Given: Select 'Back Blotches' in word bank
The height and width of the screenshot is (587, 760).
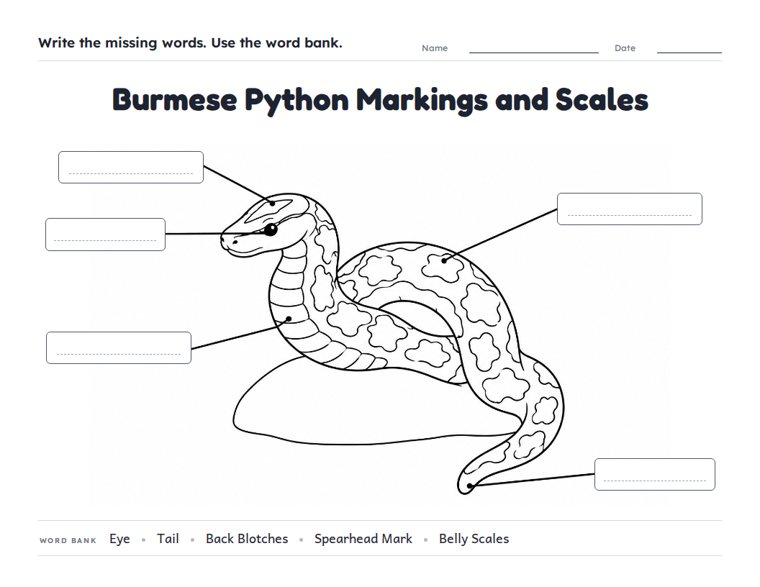Looking at the screenshot, I should (247, 539).
